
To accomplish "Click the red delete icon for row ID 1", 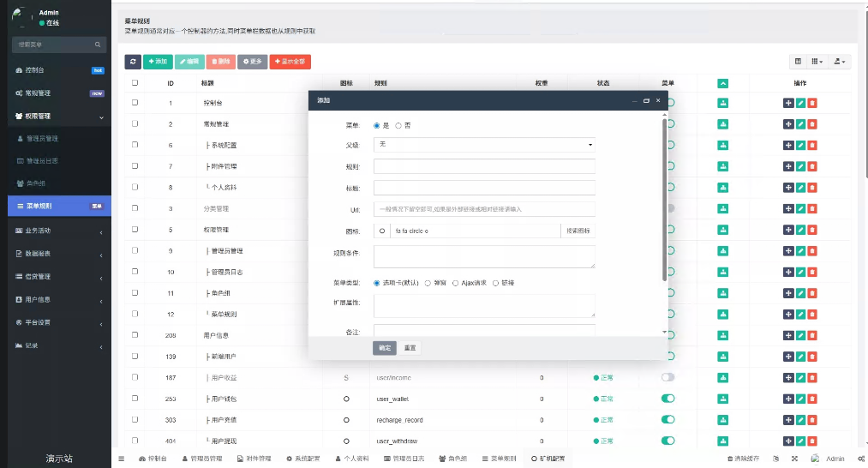I will [812, 103].
